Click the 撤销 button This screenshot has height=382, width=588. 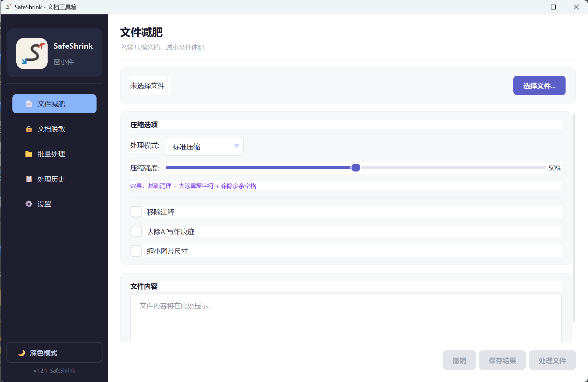click(x=460, y=360)
